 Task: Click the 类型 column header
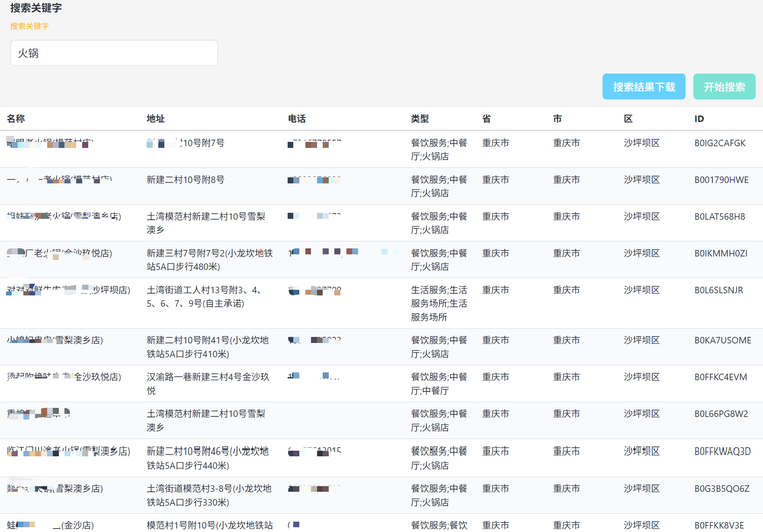click(x=420, y=119)
